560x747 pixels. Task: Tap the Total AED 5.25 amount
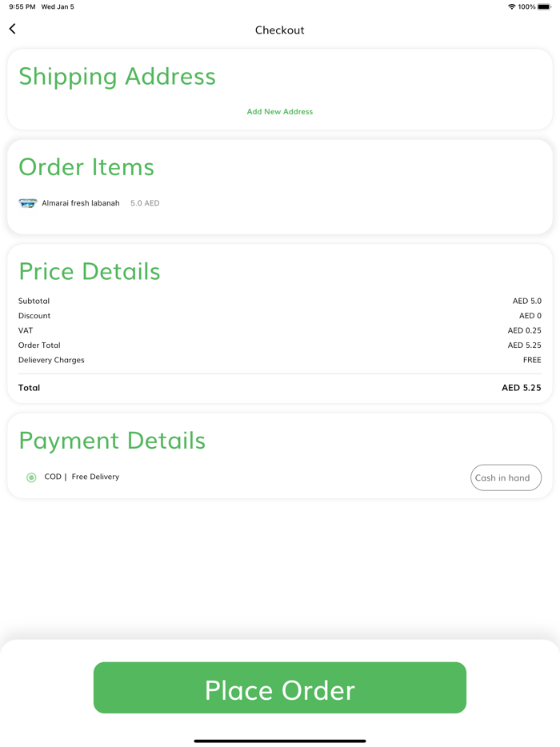521,388
